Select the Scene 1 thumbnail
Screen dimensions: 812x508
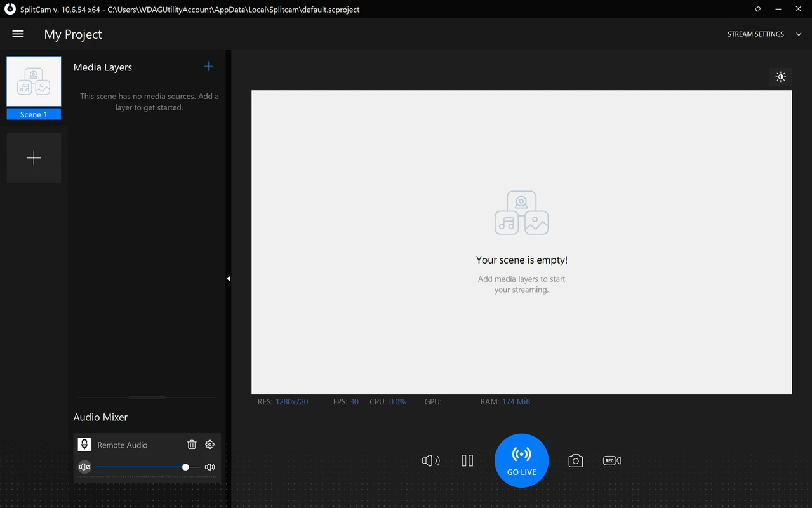(x=34, y=82)
